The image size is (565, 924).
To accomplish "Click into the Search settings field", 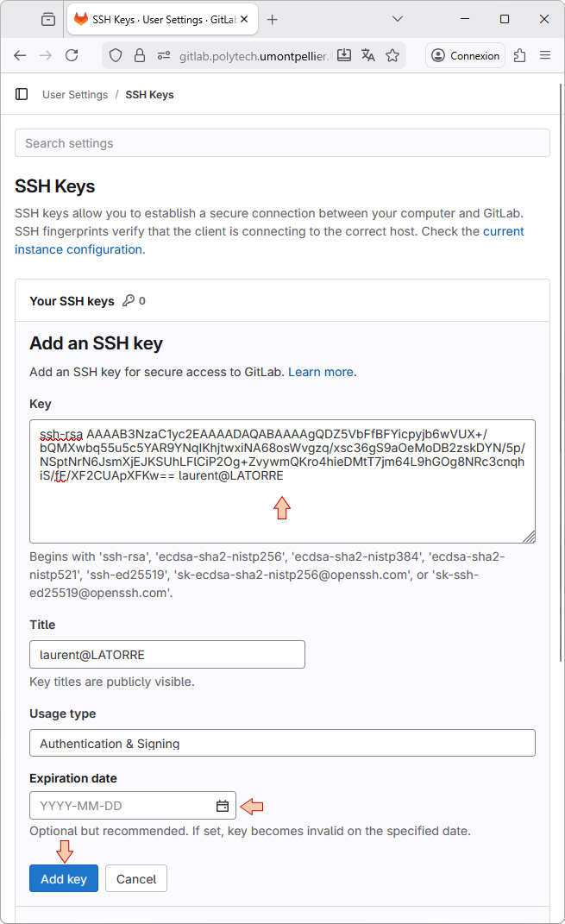I will 282,143.
